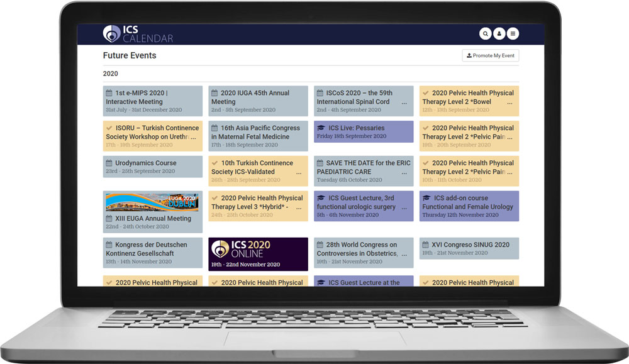This screenshot has height=364, width=629.
Task: Open SAVE THE DATE for the ERIC event
Action: [364, 171]
